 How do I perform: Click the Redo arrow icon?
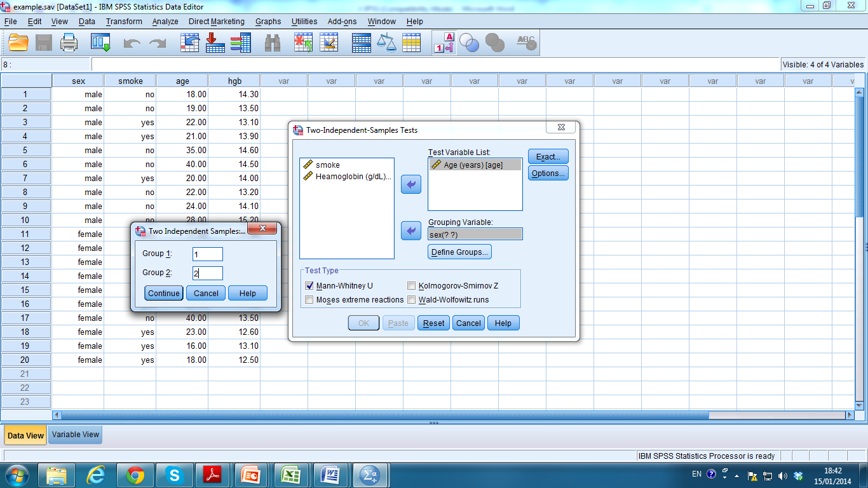(157, 43)
